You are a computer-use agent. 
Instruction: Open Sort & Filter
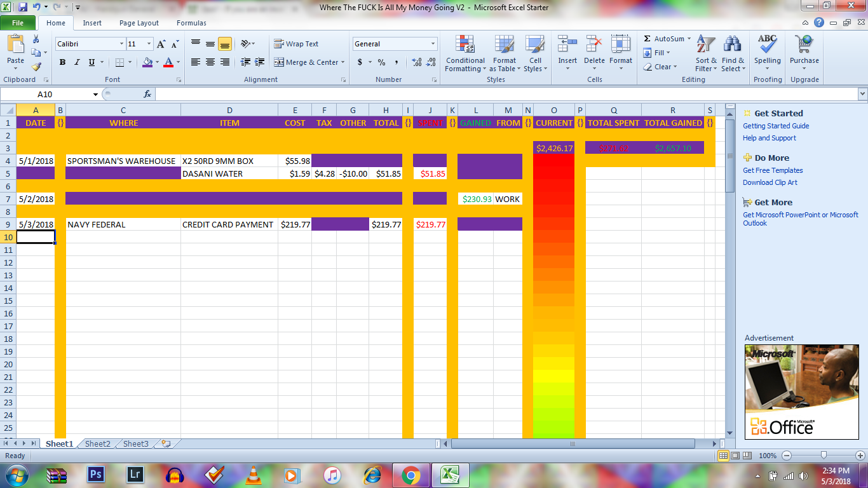(x=705, y=54)
